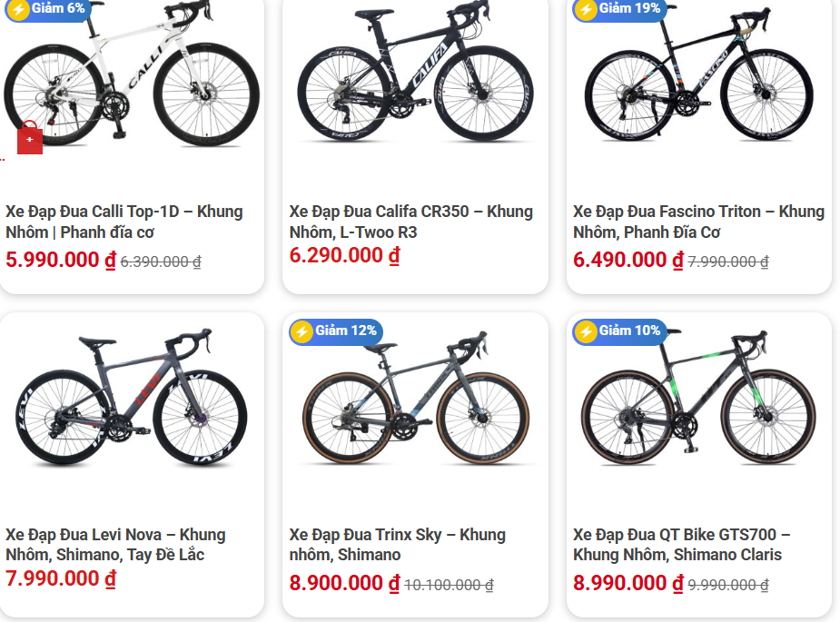Viewport: 840px width, 622px height.
Task: Click the Giảm 19% discount badge
Action: point(620,12)
